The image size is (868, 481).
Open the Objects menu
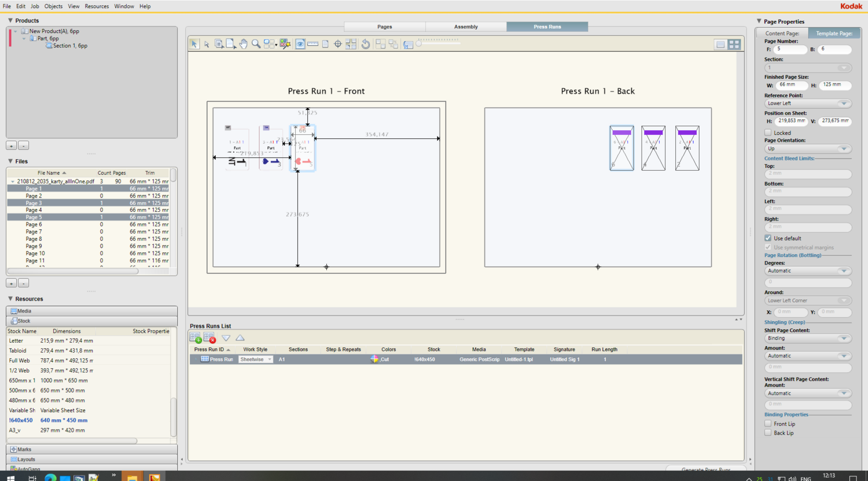click(53, 6)
